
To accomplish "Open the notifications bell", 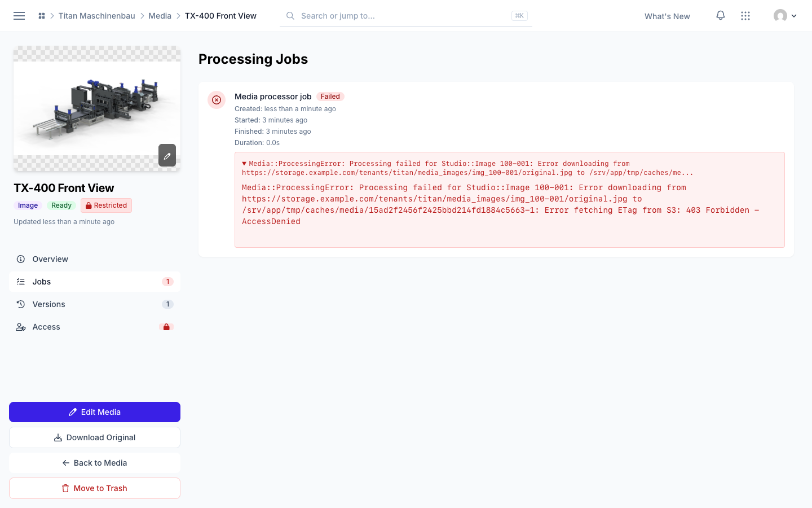I will point(721,16).
